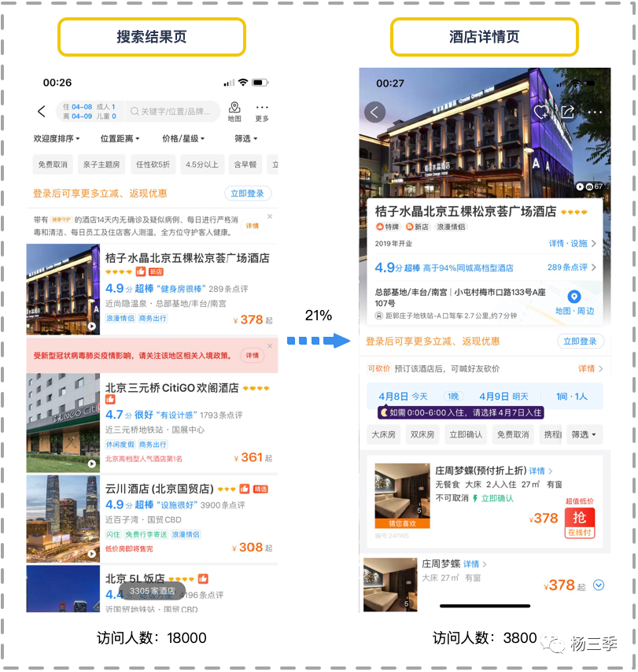Toggle the 大床房 room filter chip
The image size is (638, 672).
[383, 434]
